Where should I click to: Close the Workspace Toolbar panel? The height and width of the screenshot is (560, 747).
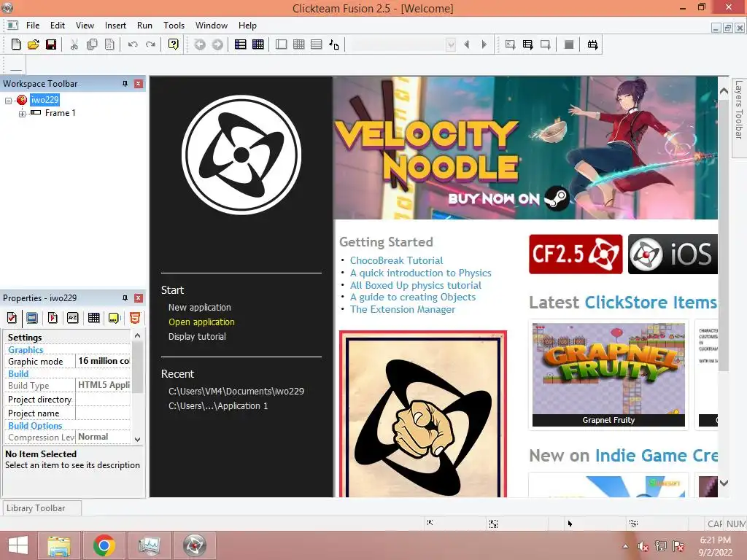pos(138,84)
